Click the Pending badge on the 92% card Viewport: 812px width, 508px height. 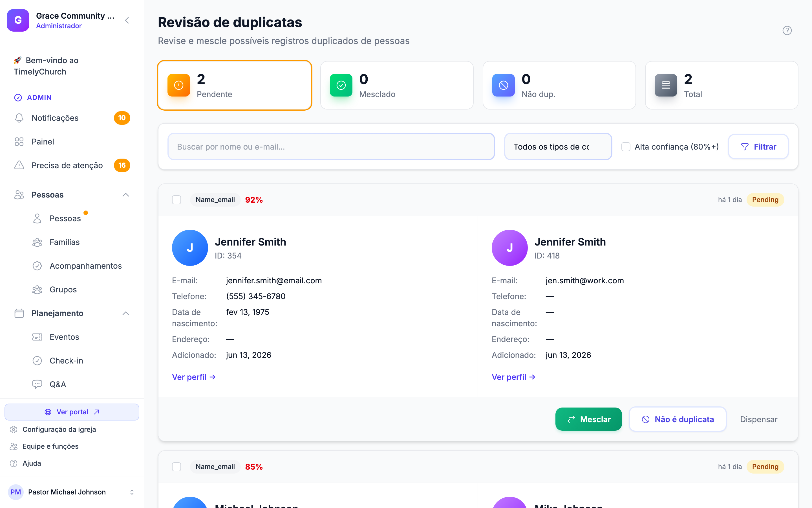coord(765,200)
